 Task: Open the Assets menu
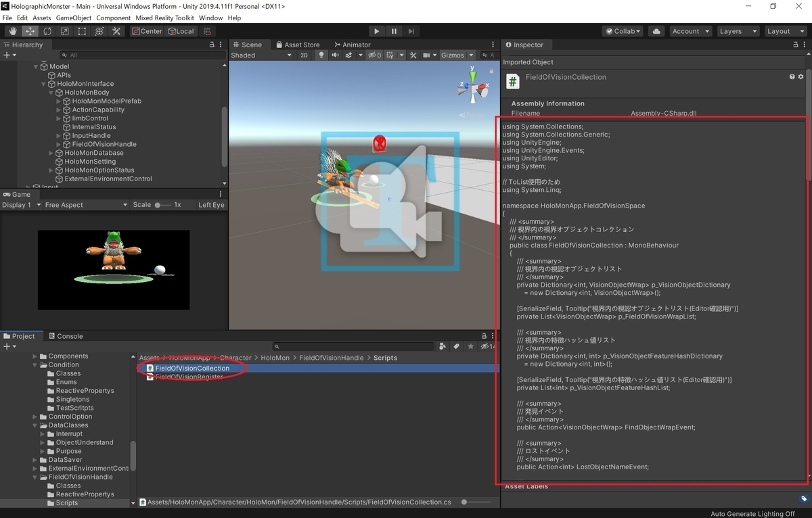pos(41,18)
